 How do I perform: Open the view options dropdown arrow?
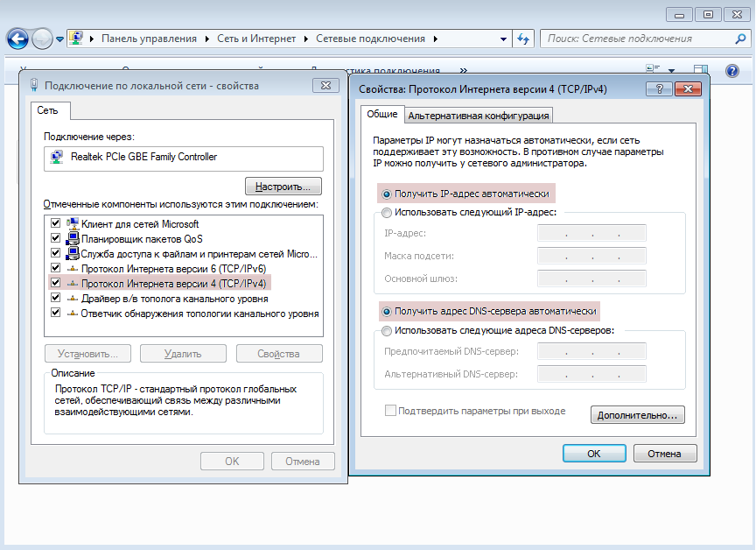[672, 70]
